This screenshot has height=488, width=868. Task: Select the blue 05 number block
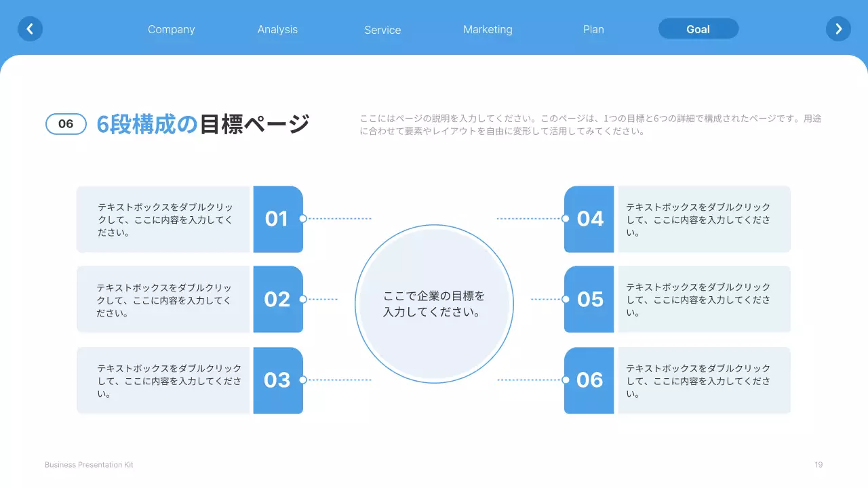tap(589, 300)
